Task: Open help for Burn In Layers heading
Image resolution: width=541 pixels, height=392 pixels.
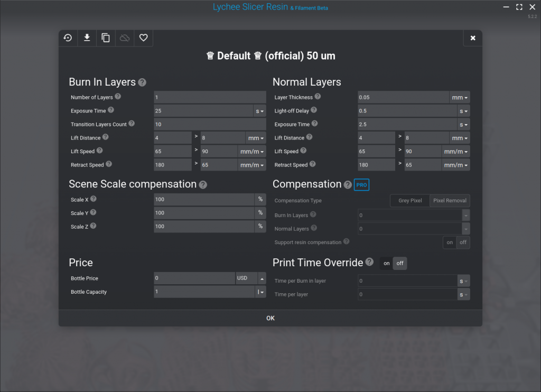Action: [x=142, y=82]
